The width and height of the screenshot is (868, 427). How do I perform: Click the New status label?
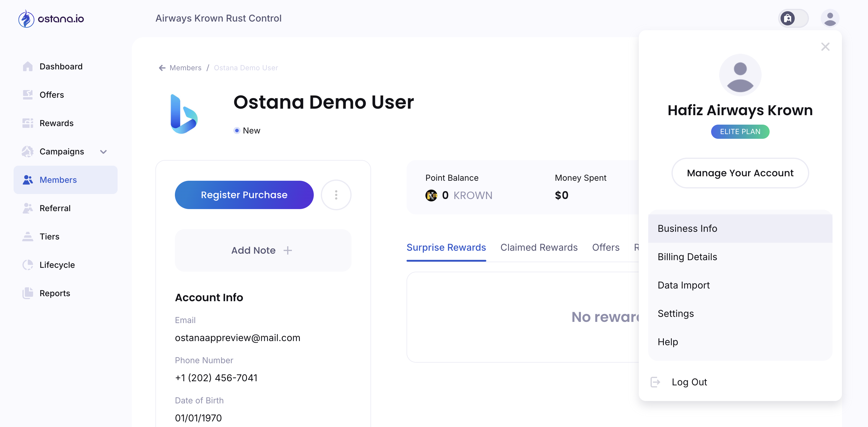251,131
